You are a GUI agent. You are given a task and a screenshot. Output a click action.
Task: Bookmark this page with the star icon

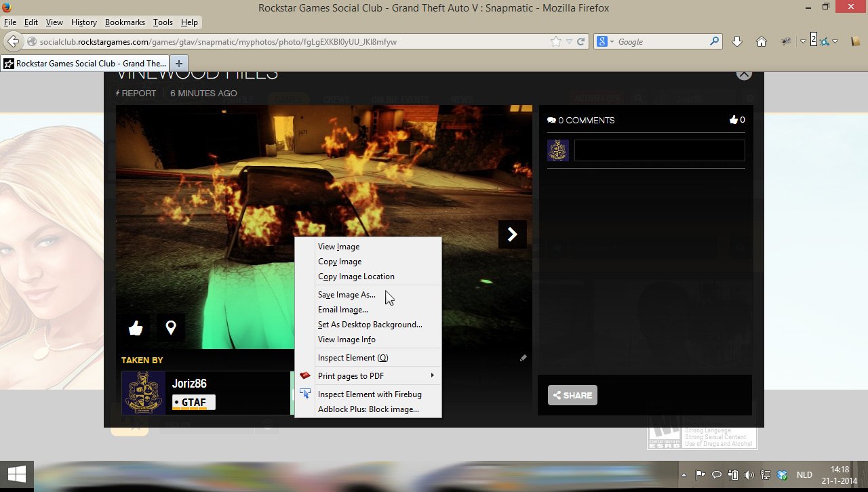[x=556, y=41]
